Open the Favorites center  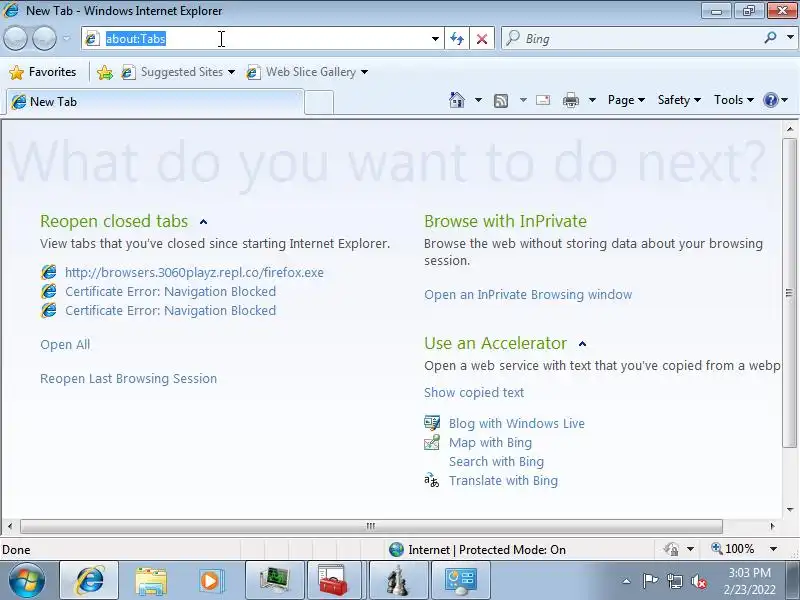coord(43,72)
